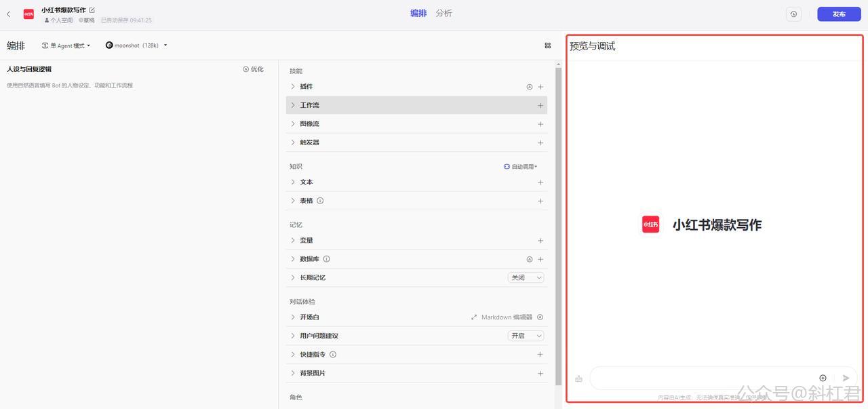Click the plus circle attach icon in chat

tap(823, 378)
